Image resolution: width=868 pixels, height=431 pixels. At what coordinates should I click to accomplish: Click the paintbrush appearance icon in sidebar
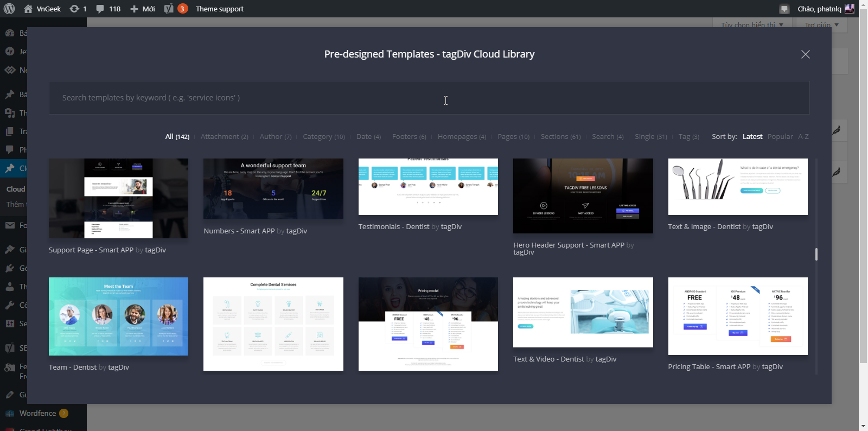coord(10,250)
